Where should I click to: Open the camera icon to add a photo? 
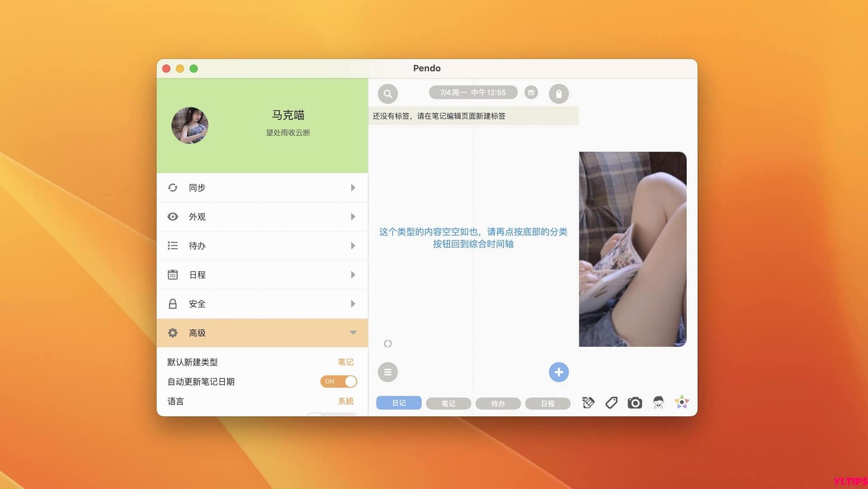pyautogui.click(x=634, y=402)
